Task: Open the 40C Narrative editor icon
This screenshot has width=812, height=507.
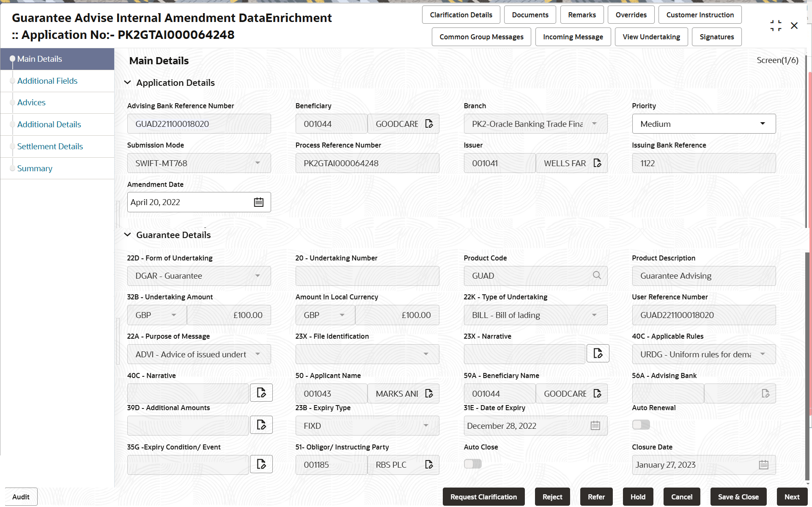Action: pos(261,393)
